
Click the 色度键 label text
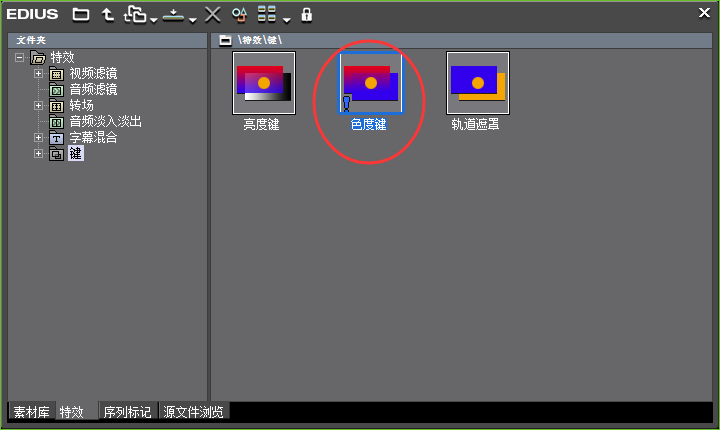coord(368,124)
